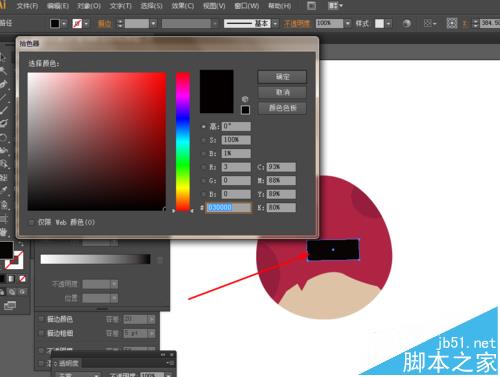Viewport: 500px width, 377px height.
Task: Expand the gradient 位置 dropdown arrow
Action: point(114,298)
